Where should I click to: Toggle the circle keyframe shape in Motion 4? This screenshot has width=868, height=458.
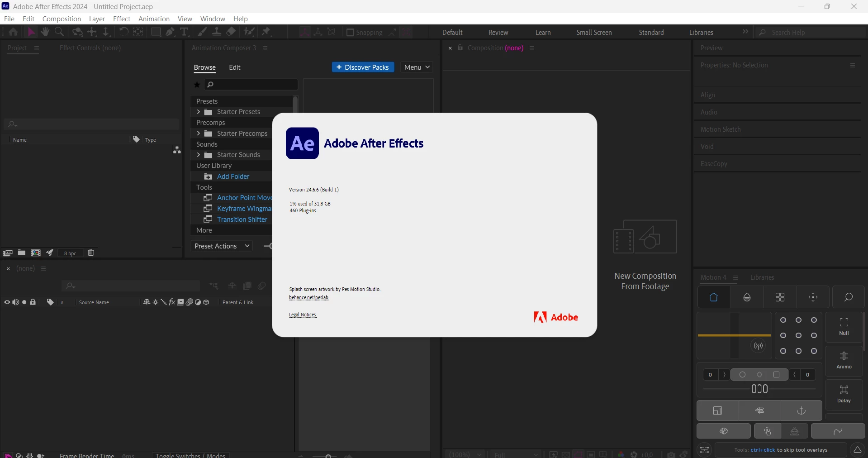(x=742, y=374)
